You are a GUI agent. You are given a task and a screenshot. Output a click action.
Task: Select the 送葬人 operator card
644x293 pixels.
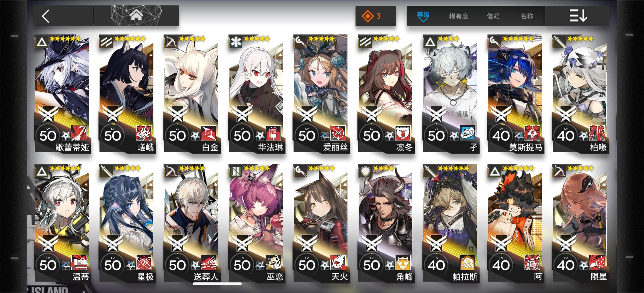pos(191,223)
